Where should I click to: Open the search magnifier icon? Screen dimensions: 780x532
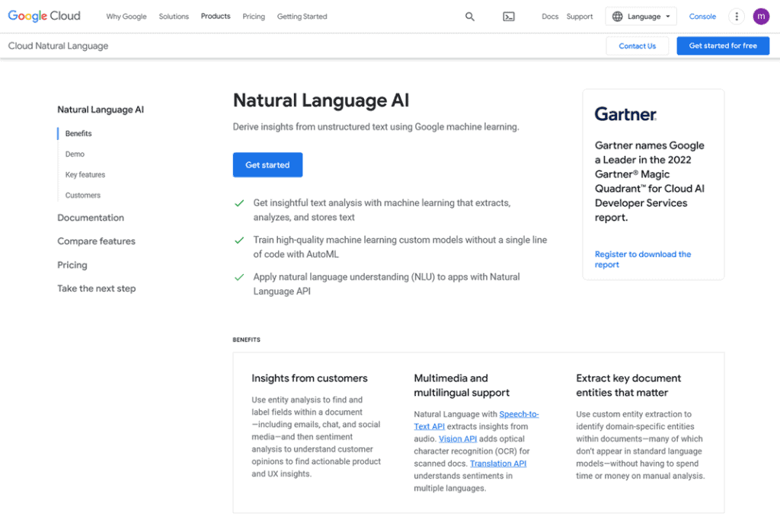[x=469, y=17]
